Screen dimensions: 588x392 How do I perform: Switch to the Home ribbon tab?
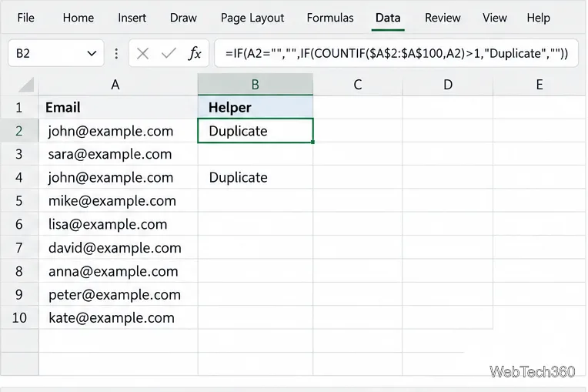pyautogui.click(x=78, y=18)
